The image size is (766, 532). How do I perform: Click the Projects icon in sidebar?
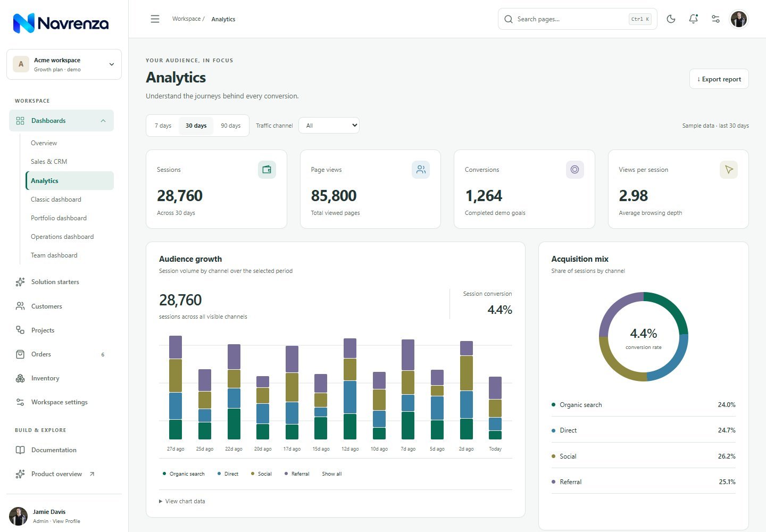pos(20,330)
